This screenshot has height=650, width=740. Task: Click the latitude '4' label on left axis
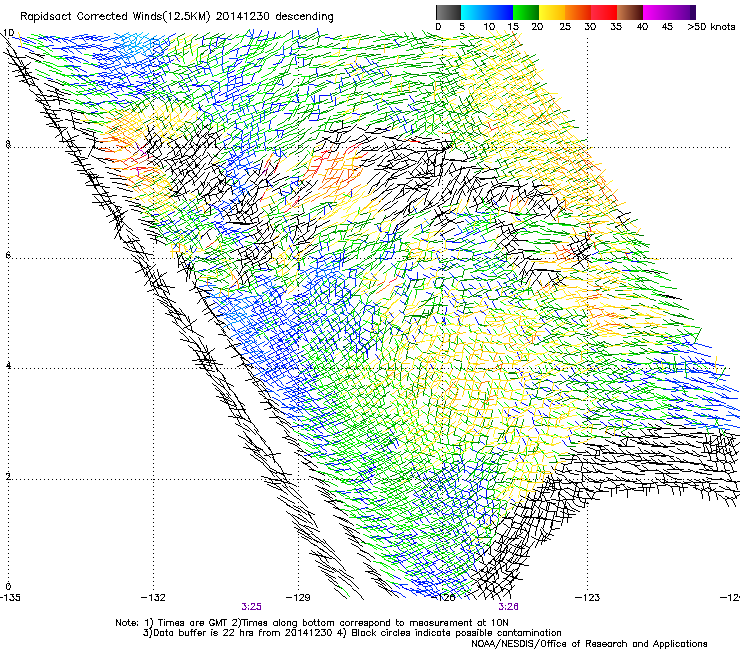8,366
